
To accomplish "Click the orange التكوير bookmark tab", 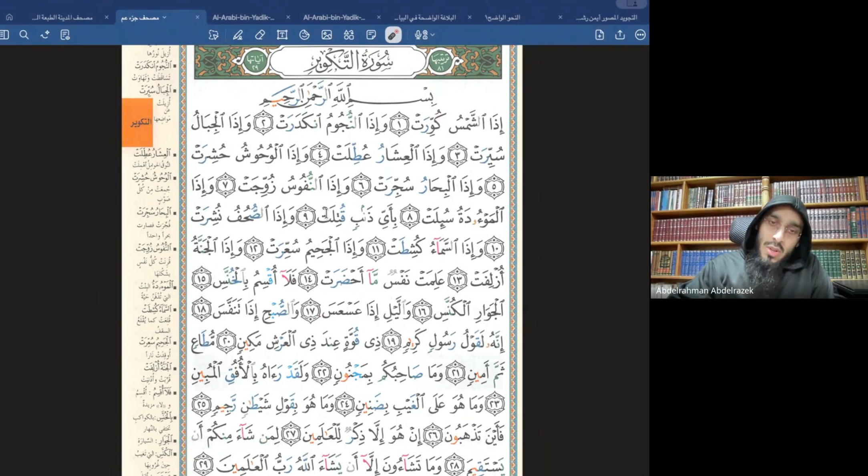I will pos(137,122).
